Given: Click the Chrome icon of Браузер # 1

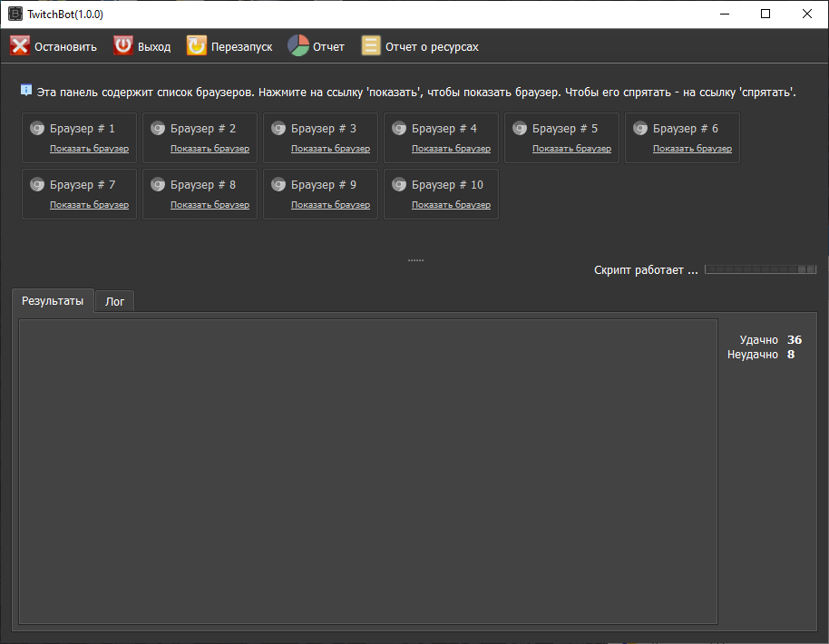Looking at the screenshot, I should 37,129.
